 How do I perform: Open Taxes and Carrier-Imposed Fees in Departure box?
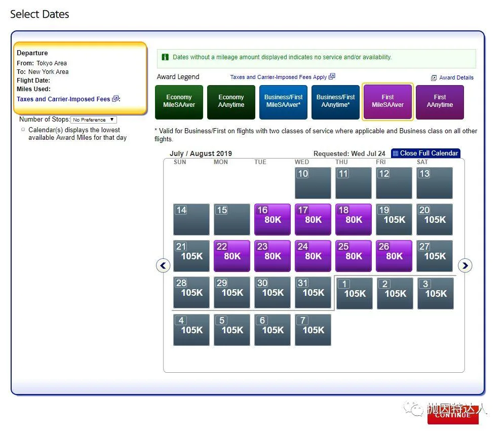pos(63,99)
